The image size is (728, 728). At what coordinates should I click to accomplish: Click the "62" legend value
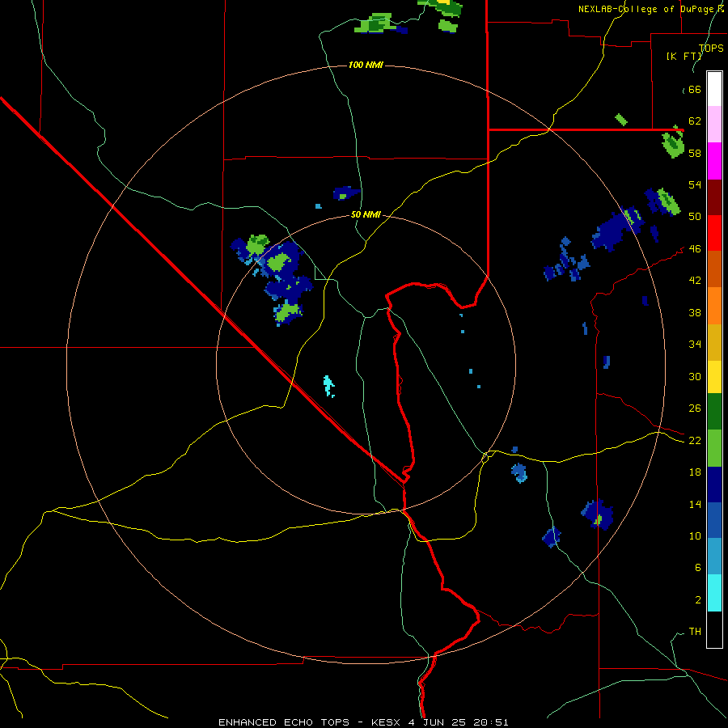(695, 121)
